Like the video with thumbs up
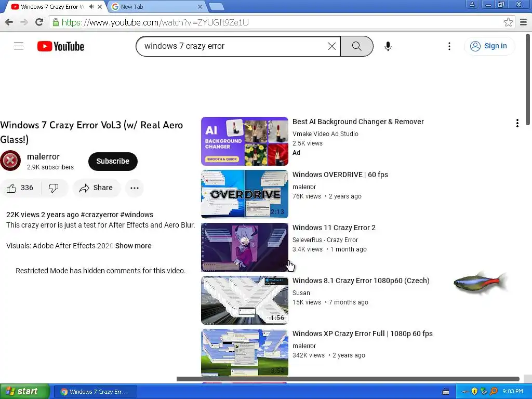The height and width of the screenshot is (399, 532). pos(21,188)
